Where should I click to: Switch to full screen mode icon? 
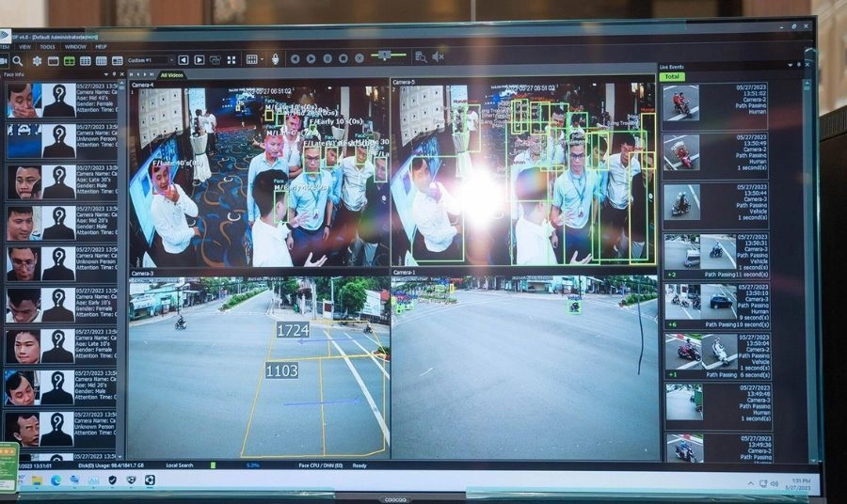click(x=232, y=60)
